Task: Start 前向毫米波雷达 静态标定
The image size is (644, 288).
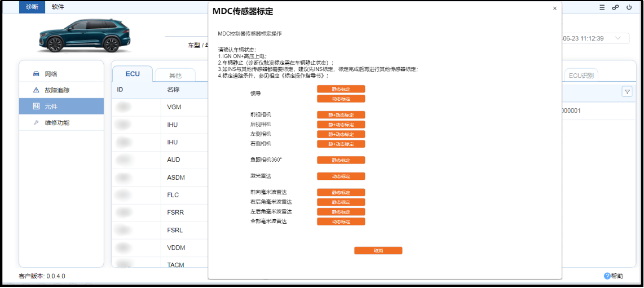Action: [341, 192]
